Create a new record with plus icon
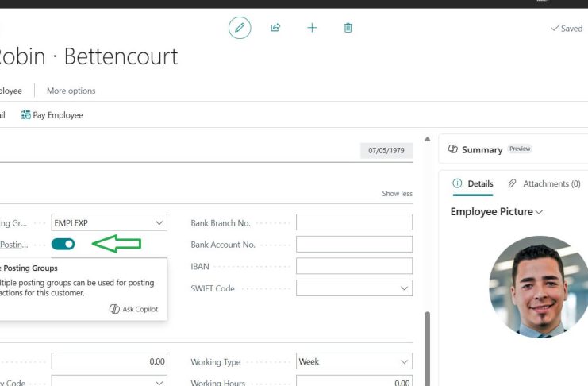Image resolution: width=588 pixels, height=386 pixels. tap(312, 28)
